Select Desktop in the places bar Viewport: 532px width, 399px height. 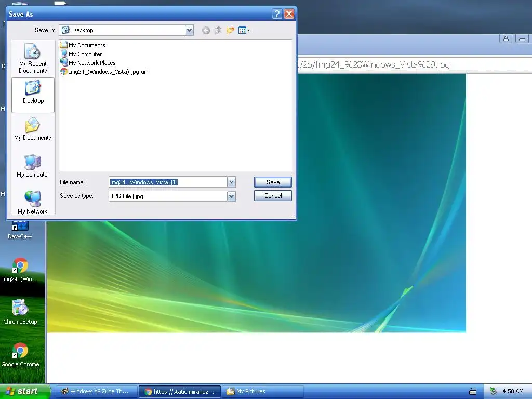tap(33, 95)
